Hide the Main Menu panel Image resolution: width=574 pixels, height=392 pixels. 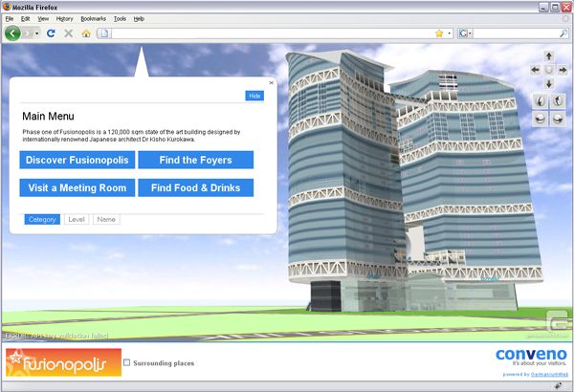pos(254,96)
